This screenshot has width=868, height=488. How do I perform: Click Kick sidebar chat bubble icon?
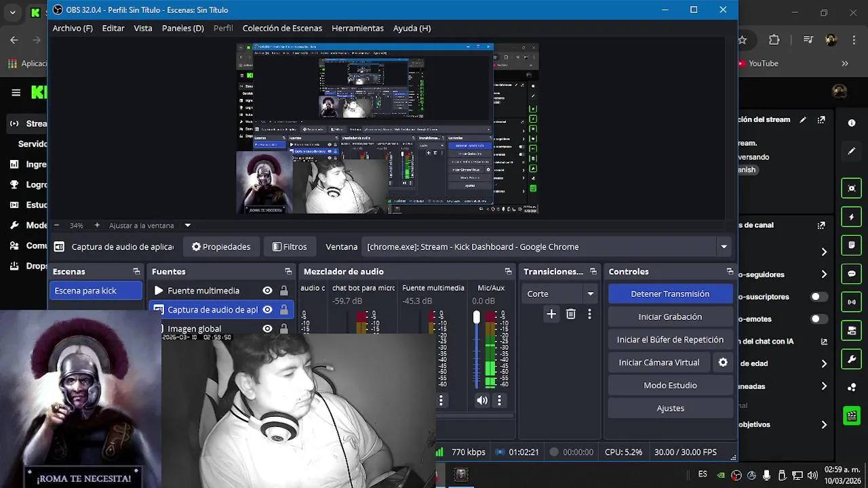pyautogui.click(x=852, y=274)
